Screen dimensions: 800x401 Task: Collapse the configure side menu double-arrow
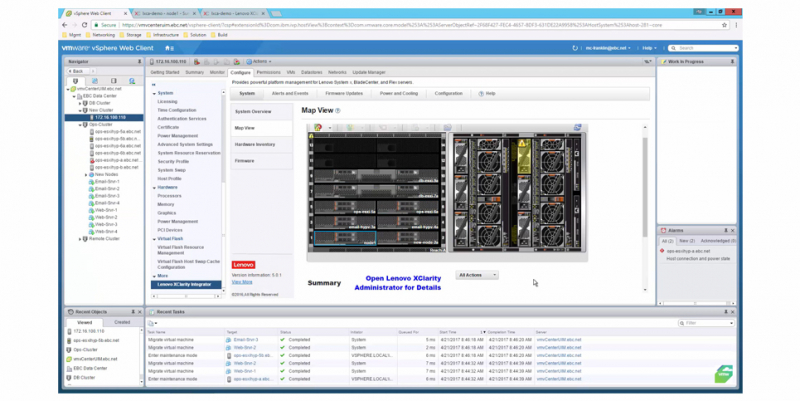pyautogui.click(x=154, y=85)
